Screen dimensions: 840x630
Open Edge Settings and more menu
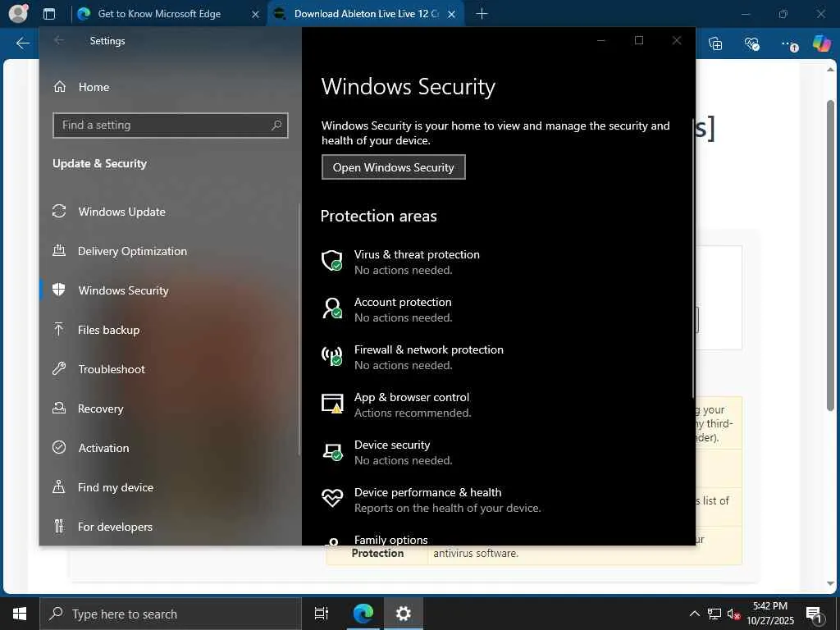(x=789, y=45)
